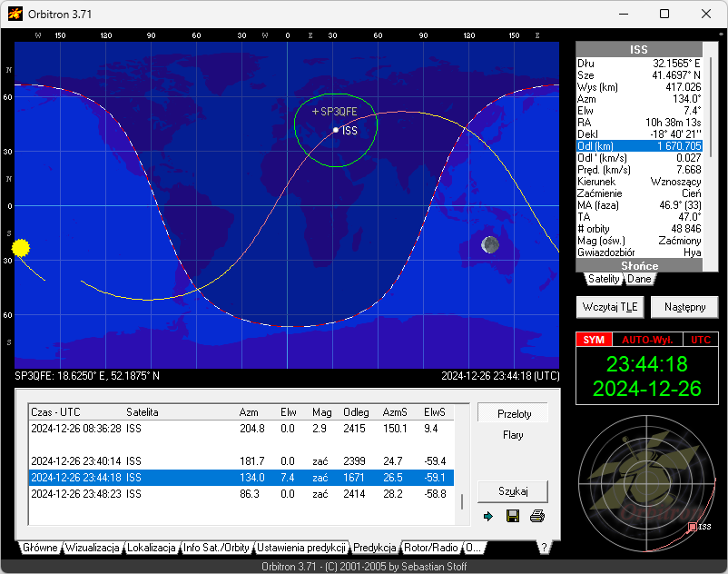Click the SP3QFE station cross marker
Viewport: 728px width, 574px height.
click(x=315, y=112)
